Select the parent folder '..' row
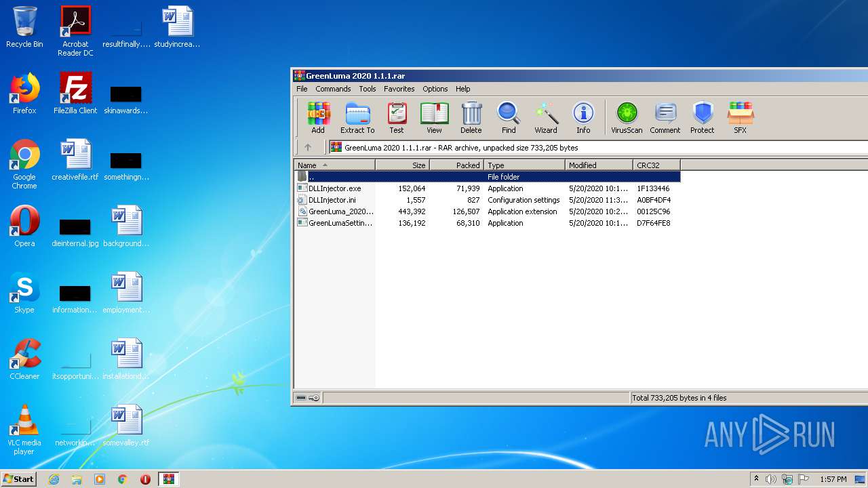This screenshot has width=868, height=488. click(488, 177)
